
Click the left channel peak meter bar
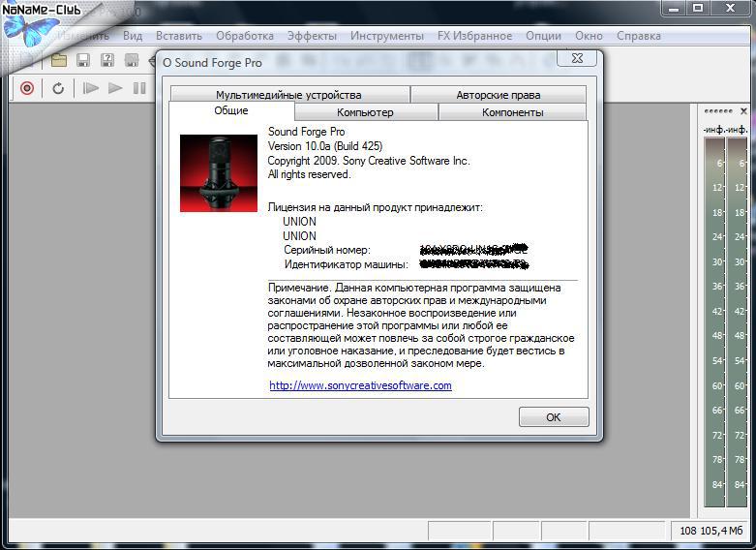pos(714,321)
